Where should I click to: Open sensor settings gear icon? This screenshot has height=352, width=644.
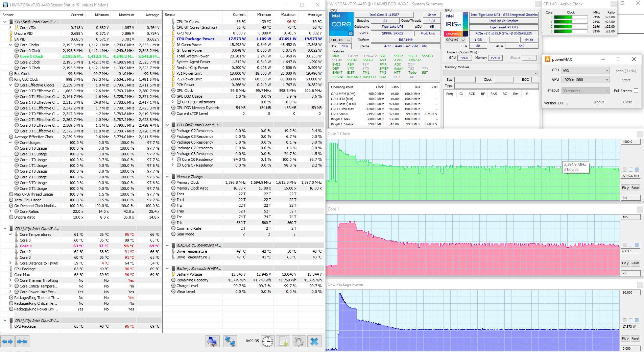[299, 342]
